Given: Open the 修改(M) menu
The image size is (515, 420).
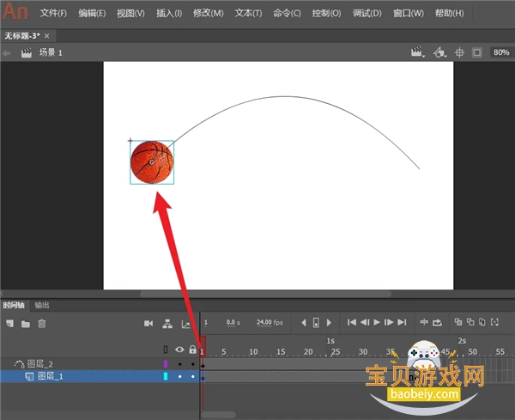Looking at the screenshot, I should point(209,13).
